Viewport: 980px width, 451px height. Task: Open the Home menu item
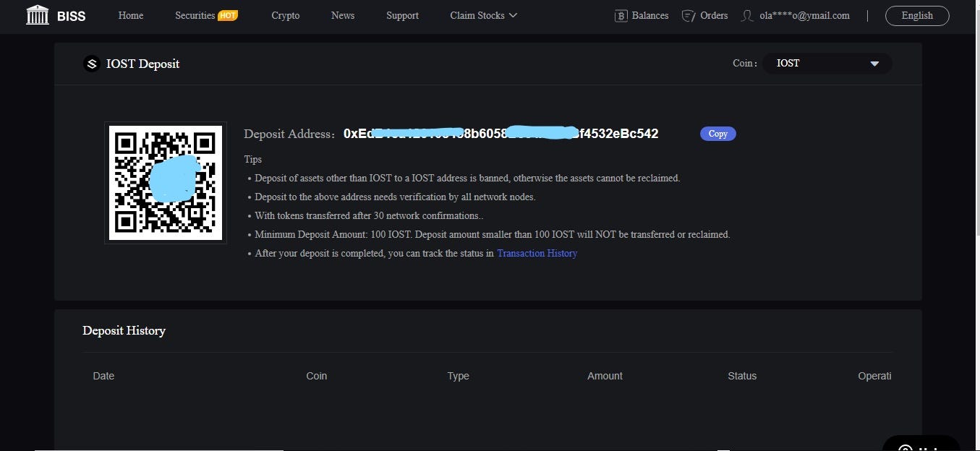[131, 15]
